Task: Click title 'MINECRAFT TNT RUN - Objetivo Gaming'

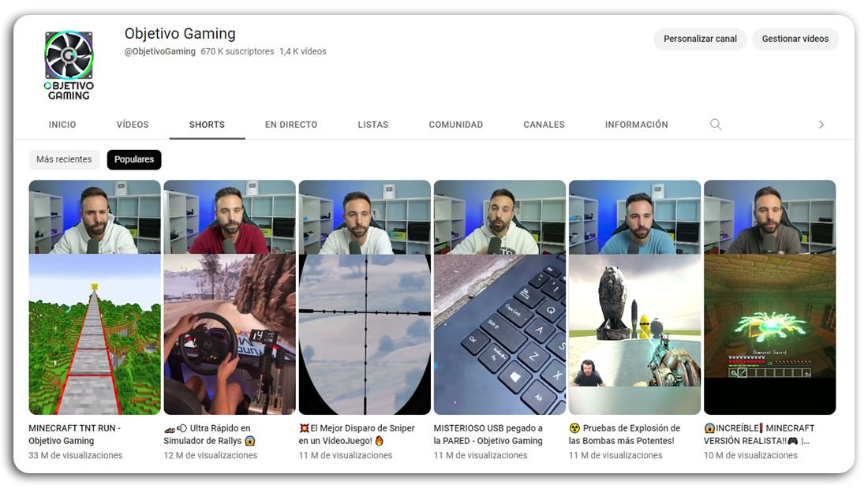Action: [75, 435]
